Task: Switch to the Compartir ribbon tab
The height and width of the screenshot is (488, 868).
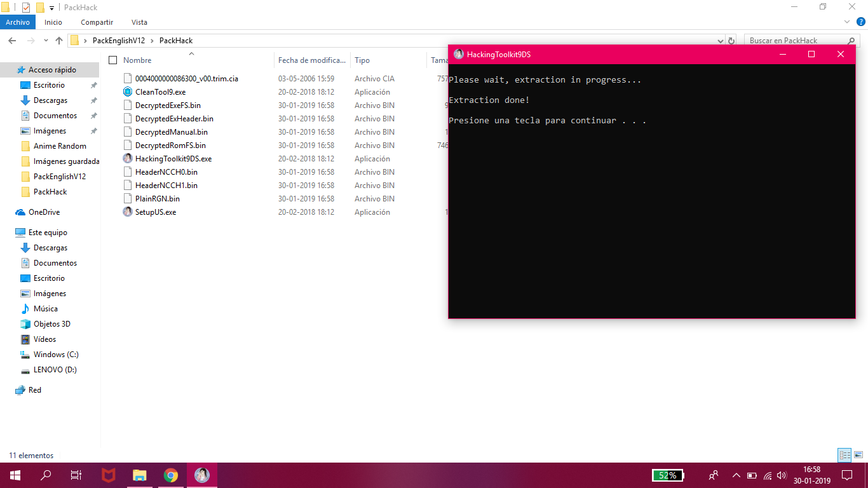Action: [97, 22]
